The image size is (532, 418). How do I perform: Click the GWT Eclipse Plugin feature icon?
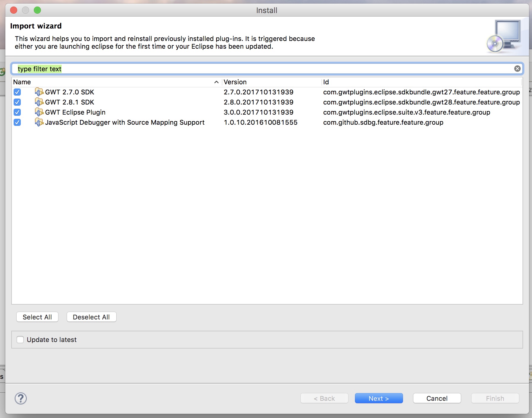39,112
